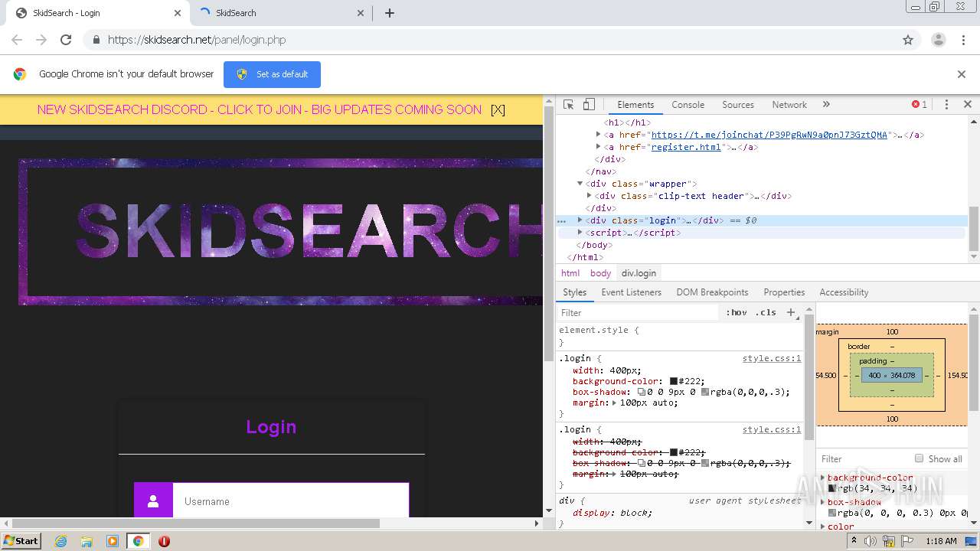Open the Chrome main menu

click(x=964, y=40)
